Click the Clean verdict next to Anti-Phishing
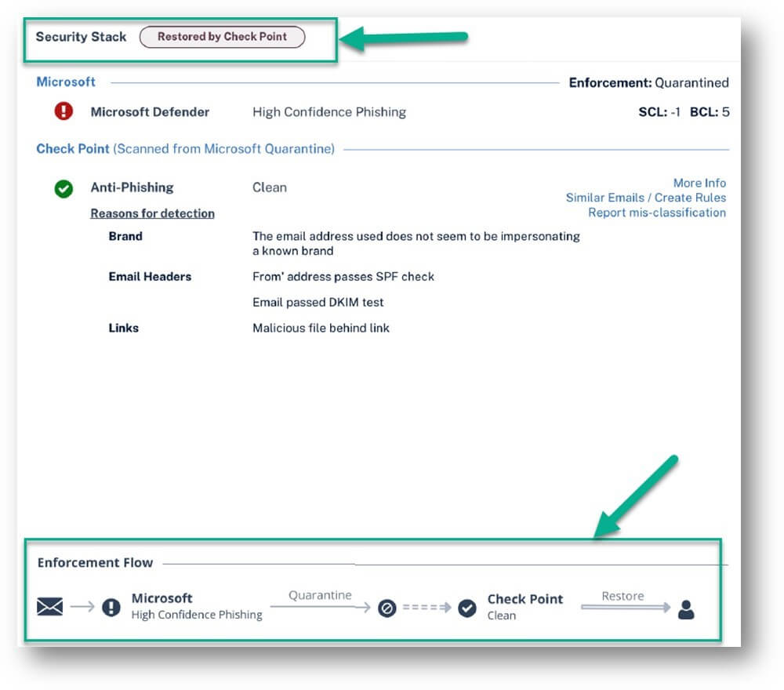This screenshot has height=690, width=784. click(x=270, y=187)
